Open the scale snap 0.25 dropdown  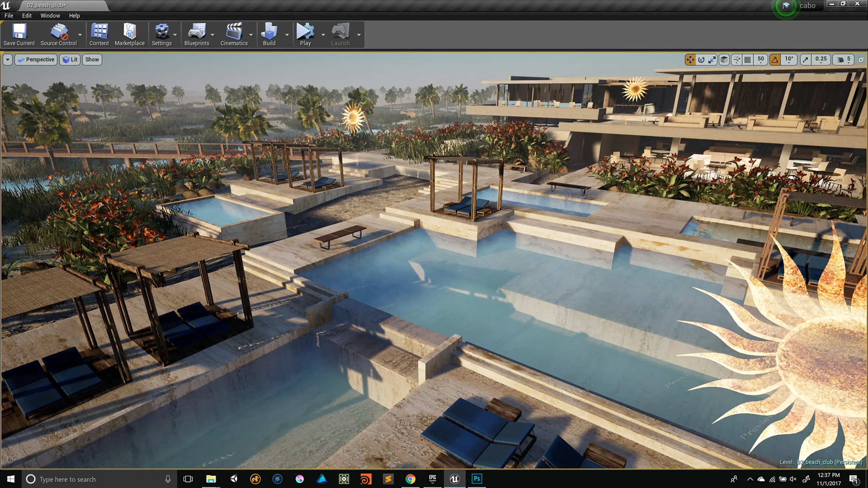[821, 60]
